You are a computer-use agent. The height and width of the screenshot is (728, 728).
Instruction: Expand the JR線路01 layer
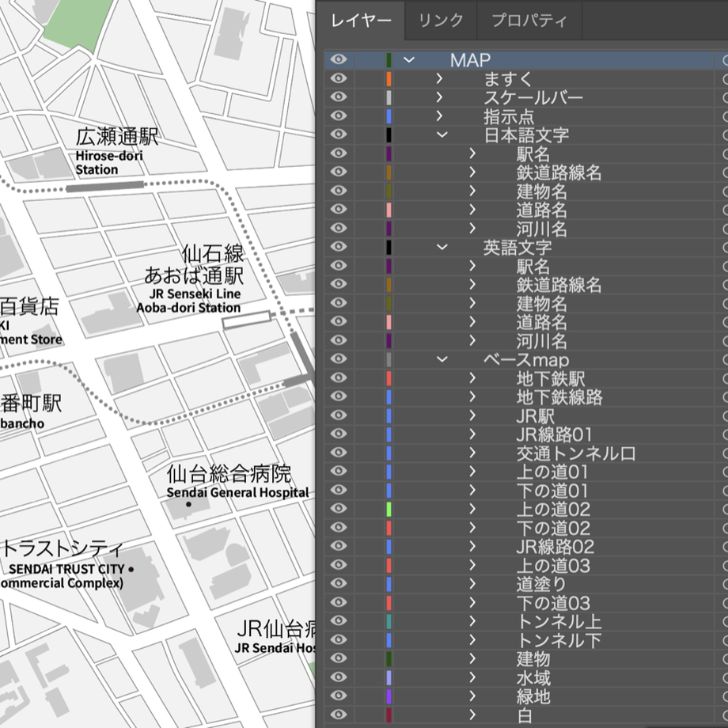tap(472, 434)
